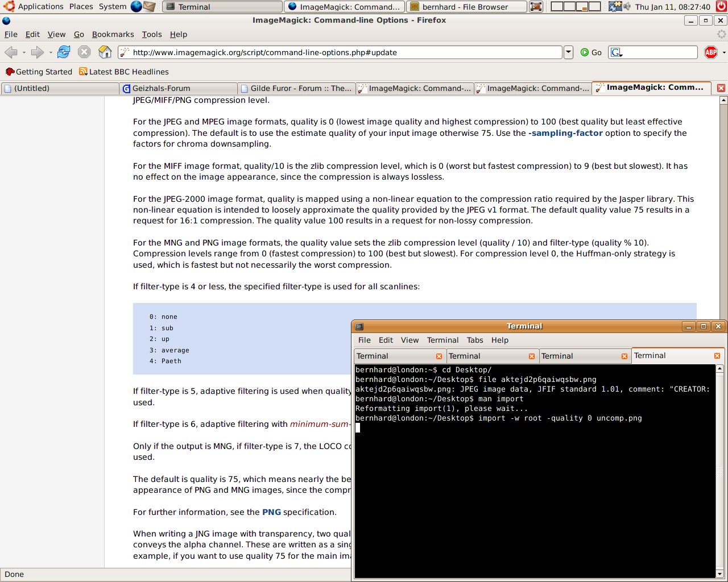Screen dimensions: 728x582
Task: Select the bernhard File Browser taskbar button
Action: coord(466,7)
